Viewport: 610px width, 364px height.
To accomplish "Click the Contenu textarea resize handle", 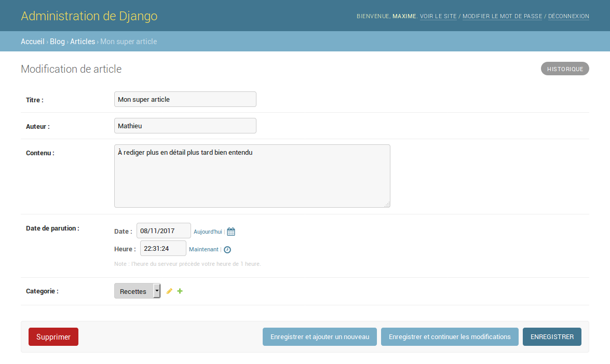I will 387,205.
